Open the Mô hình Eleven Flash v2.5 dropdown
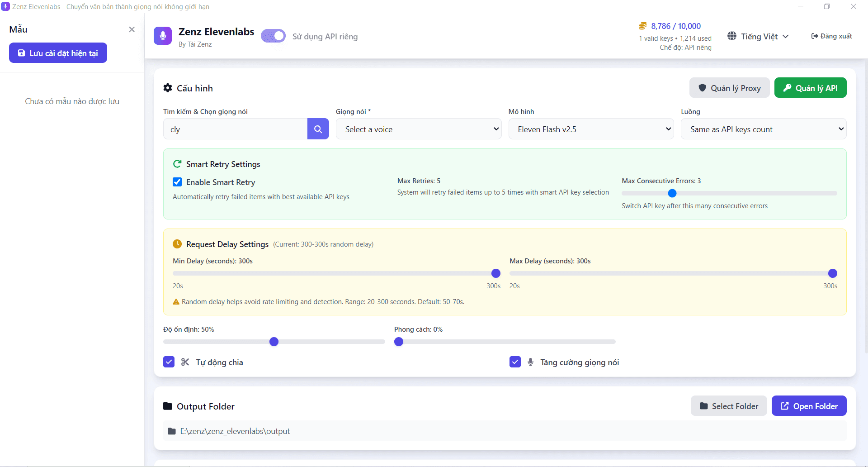This screenshot has width=868, height=467. click(591, 129)
